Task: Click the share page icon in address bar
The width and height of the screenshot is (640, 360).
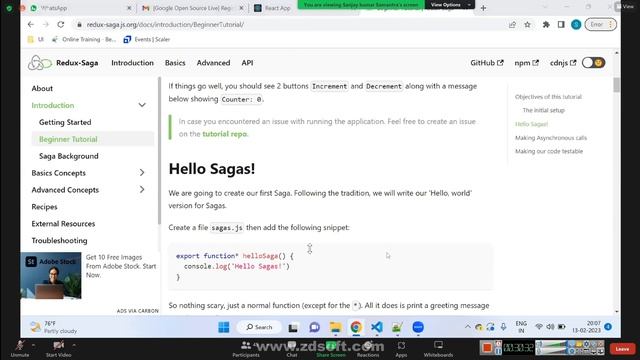Action: pyautogui.click(x=512, y=25)
